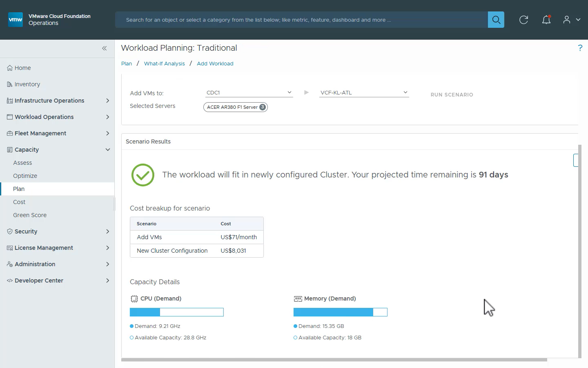Click the License Management icon

pyautogui.click(x=10, y=248)
